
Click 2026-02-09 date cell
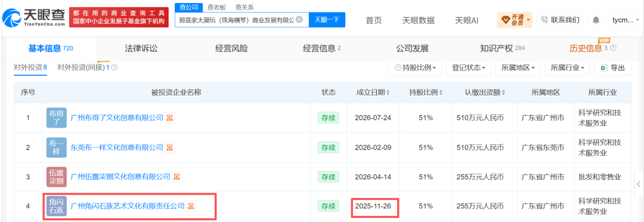(373, 147)
